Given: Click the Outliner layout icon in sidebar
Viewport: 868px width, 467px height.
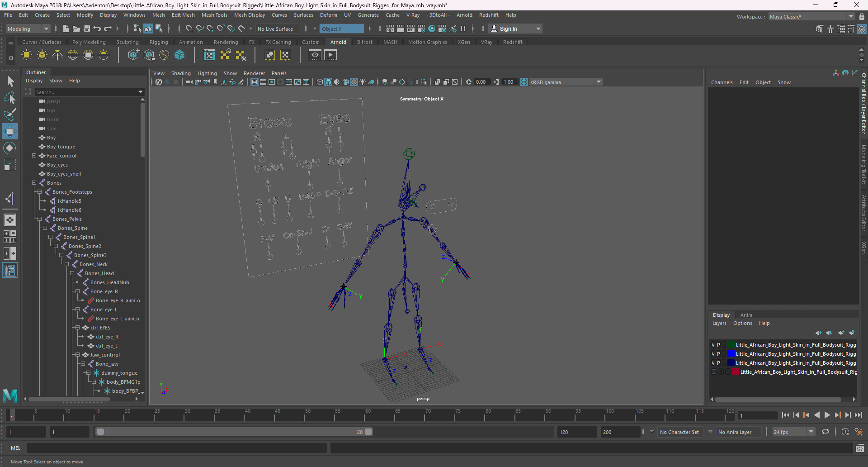Looking at the screenshot, I should [x=10, y=271].
